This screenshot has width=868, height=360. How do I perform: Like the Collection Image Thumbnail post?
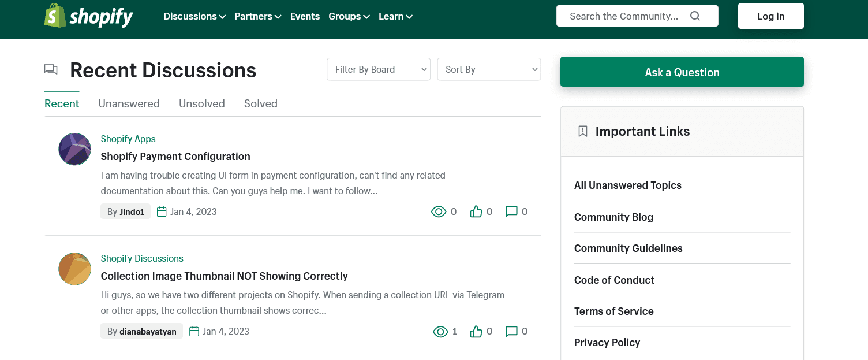[x=476, y=332]
